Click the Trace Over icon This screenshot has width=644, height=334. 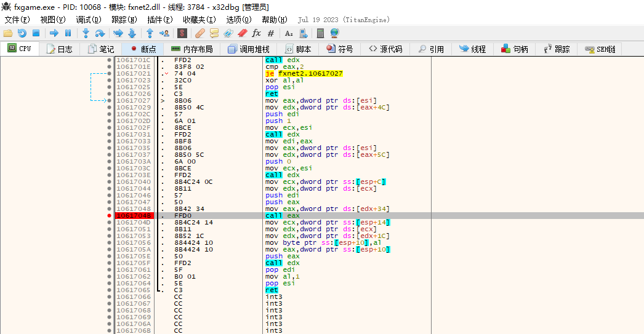[132, 33]
